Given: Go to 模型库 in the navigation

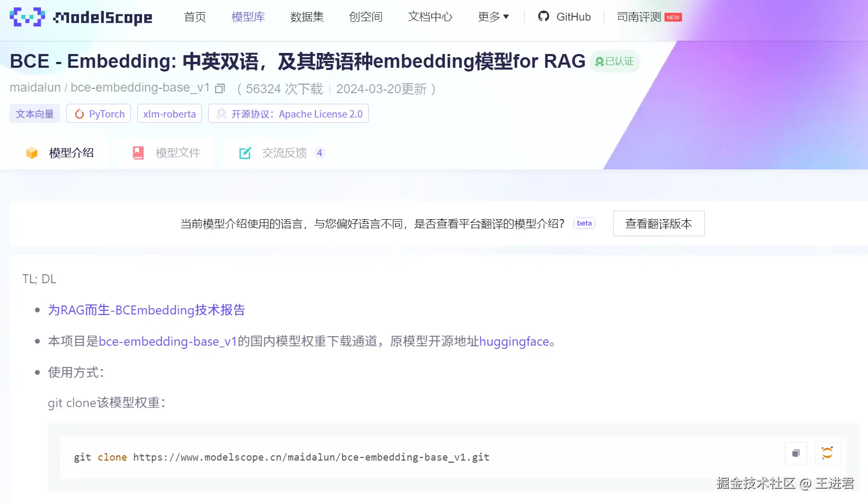Looking at the screenshot, I should tap(248, 17).
